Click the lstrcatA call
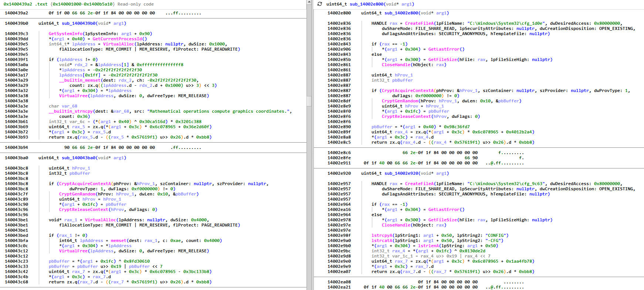Viewport: 644px width, 290px height. pos(382,240)
